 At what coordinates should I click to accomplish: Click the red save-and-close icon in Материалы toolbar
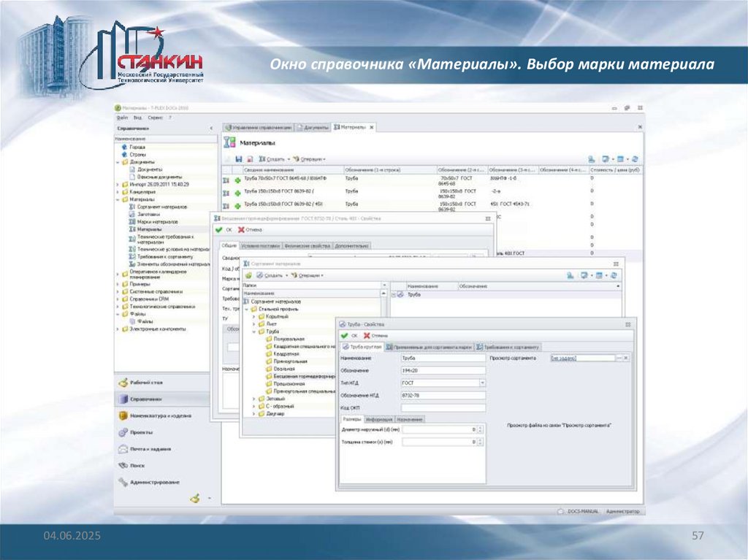250,159
